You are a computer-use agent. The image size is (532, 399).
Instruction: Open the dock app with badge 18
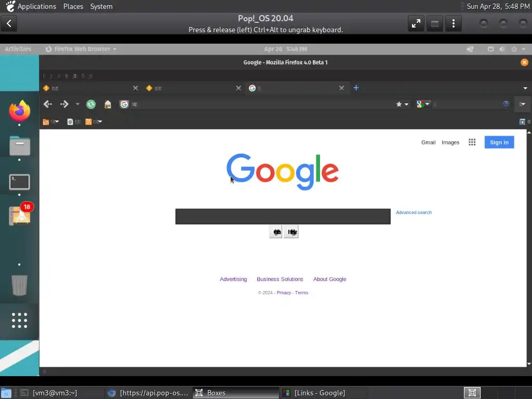pos(20,215)
